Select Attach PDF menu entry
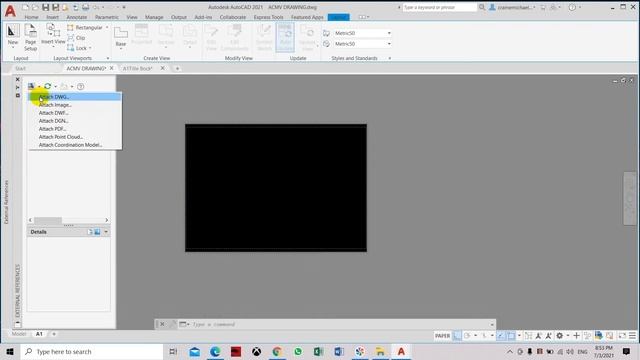 (x=75, y=129)
